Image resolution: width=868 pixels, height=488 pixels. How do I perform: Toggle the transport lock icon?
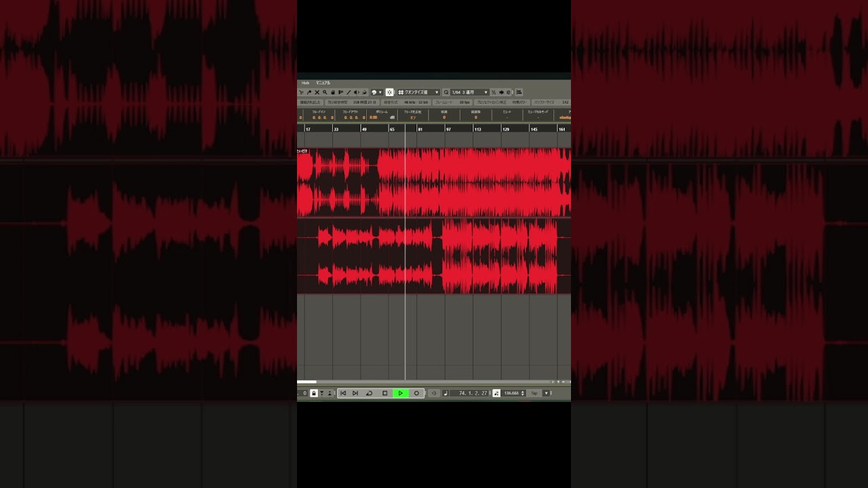(314, 393)
